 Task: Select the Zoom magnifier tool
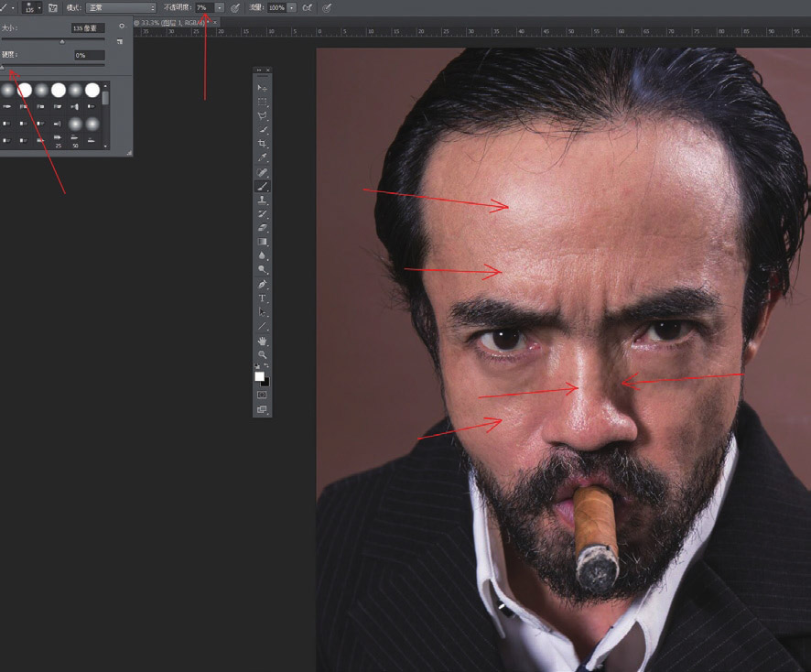(263, 355)
